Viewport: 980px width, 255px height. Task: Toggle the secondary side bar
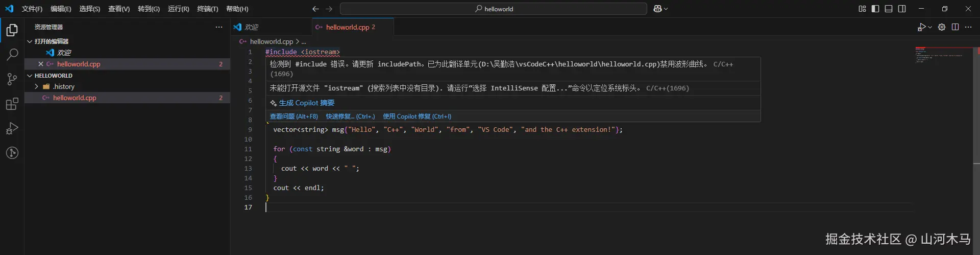point(902,9)
